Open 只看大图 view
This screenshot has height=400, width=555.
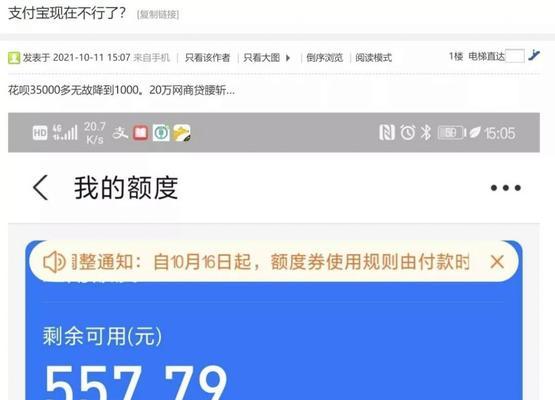coord(262,58)
